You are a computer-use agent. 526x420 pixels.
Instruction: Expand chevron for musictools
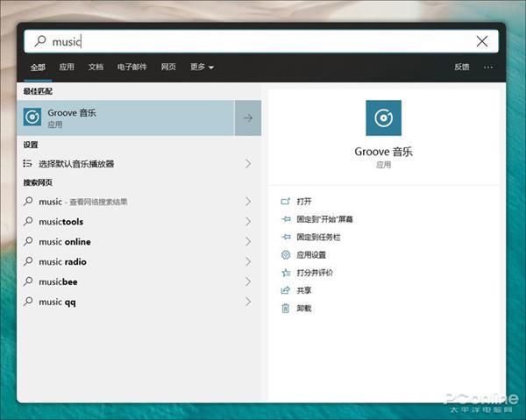click(x=248, y=222)
